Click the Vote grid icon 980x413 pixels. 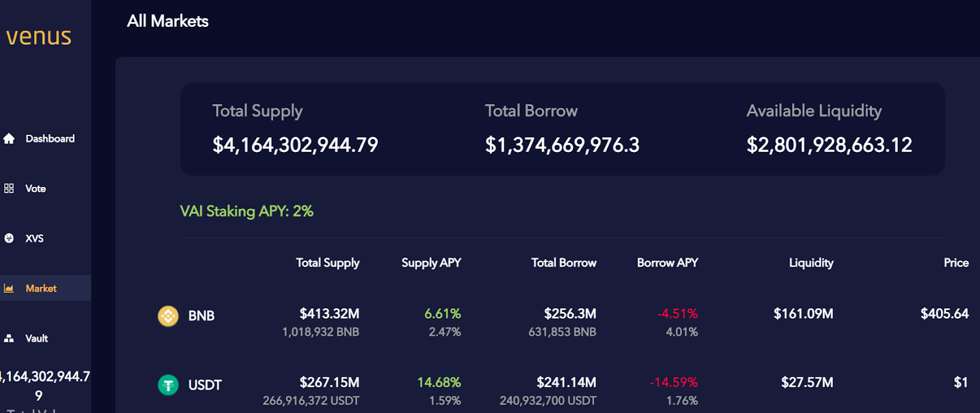click(x=9, y=188)
